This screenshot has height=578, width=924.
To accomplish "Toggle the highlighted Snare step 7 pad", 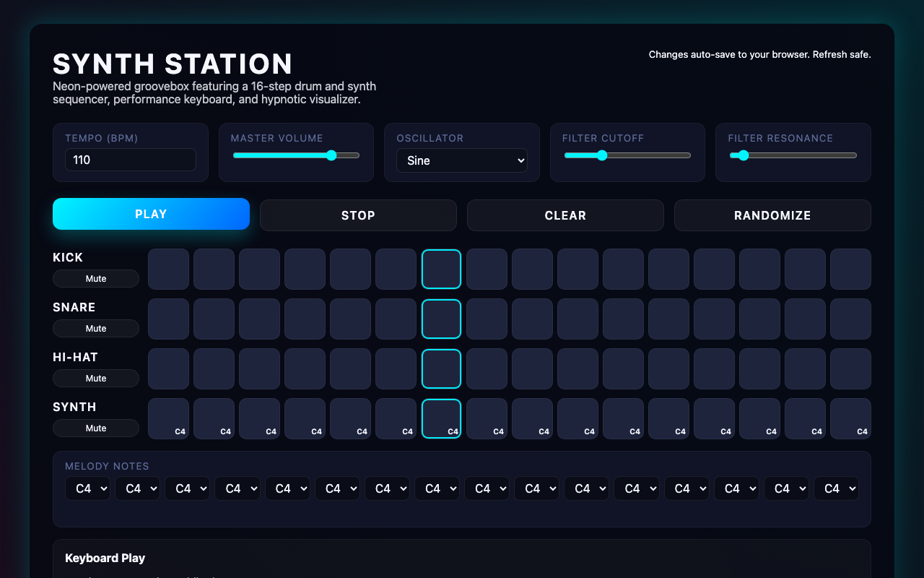I will [x=442, y=319].
